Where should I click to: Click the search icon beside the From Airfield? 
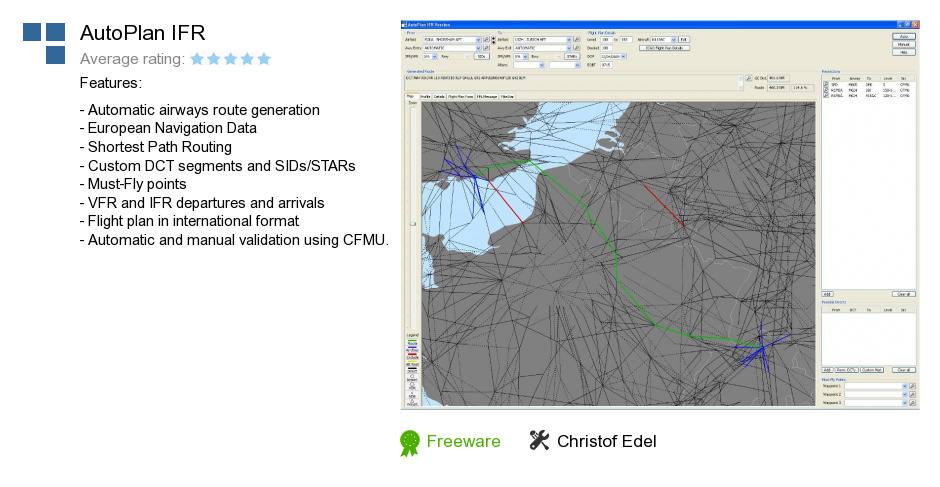(487, 39)
